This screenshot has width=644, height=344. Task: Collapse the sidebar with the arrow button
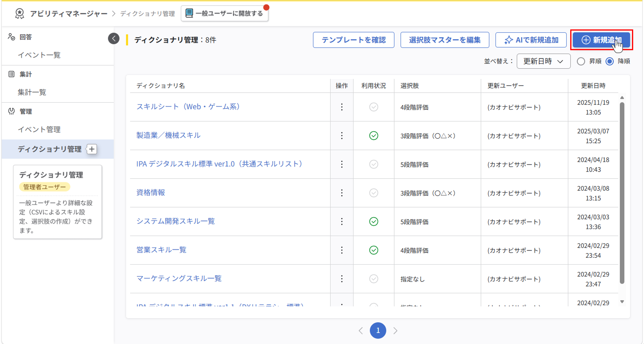(x=114, y=39)
